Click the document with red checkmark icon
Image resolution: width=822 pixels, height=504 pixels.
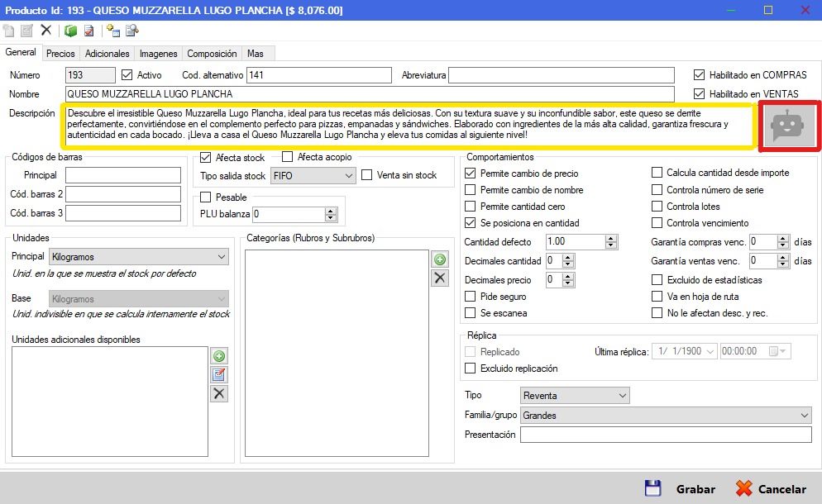[x=89, y=31]
